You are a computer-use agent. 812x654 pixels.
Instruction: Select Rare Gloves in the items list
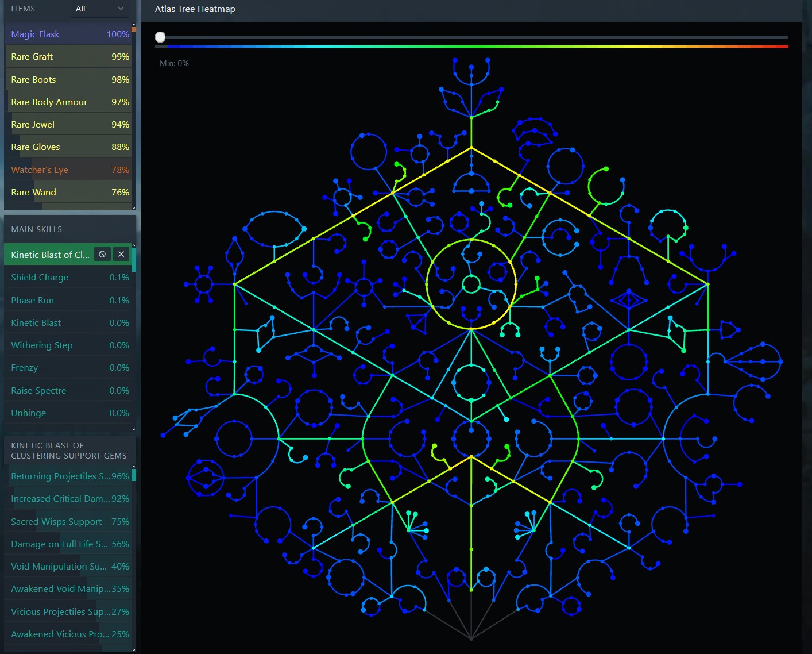(68, 147)
